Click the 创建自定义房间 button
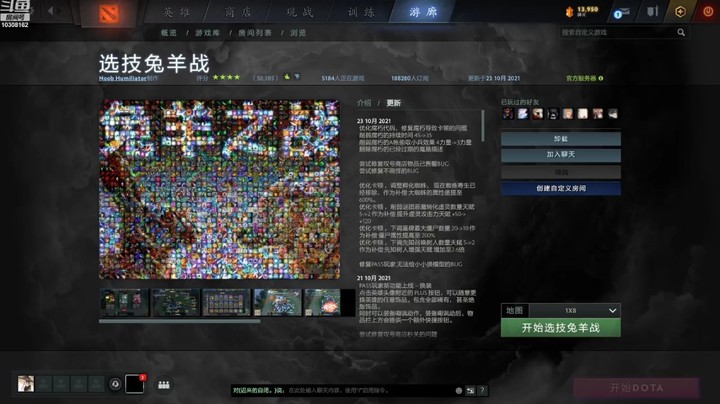 pyautogui.click(x=561, y=188)
